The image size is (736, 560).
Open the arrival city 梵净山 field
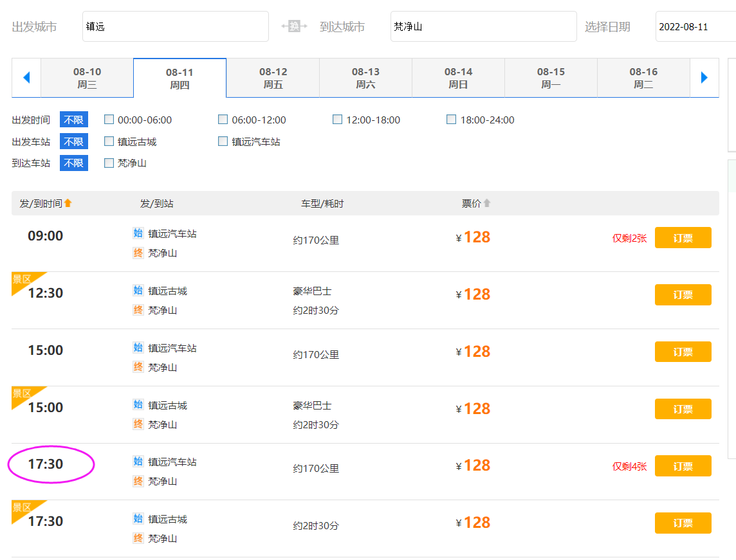483,26
